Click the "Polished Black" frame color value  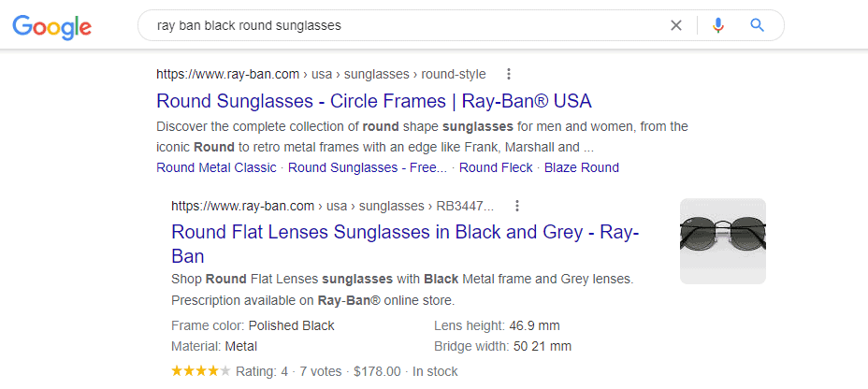click(291, 325)
